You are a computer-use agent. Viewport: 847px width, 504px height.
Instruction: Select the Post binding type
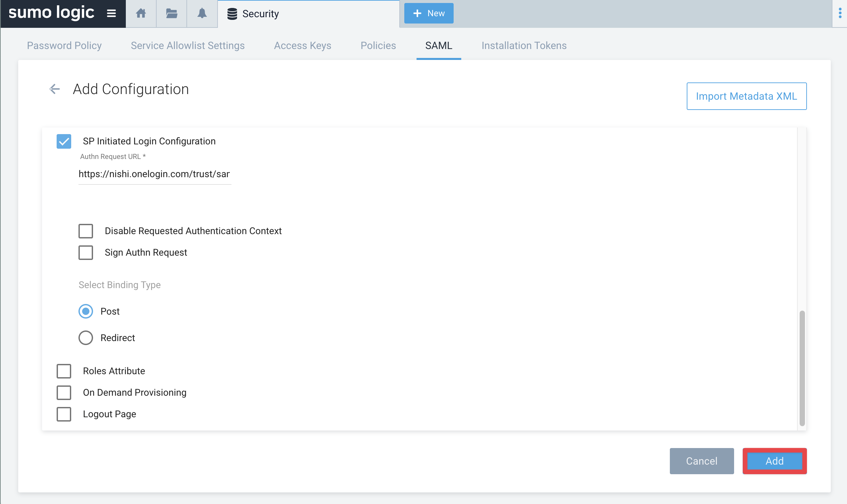pyautogui.click(x=85, y=311)
